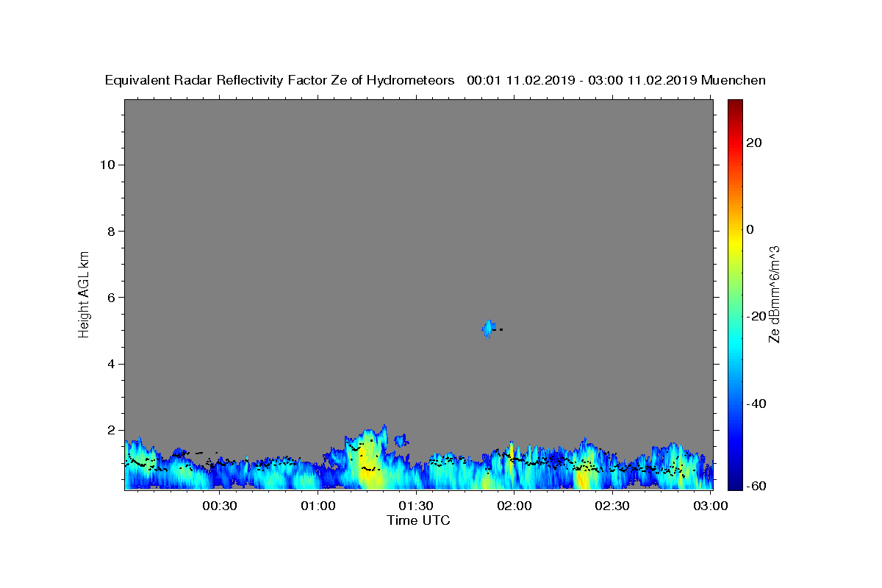Click the height tick label 2
Viewport: 882px width, 588px height.
tap(112, 430)
